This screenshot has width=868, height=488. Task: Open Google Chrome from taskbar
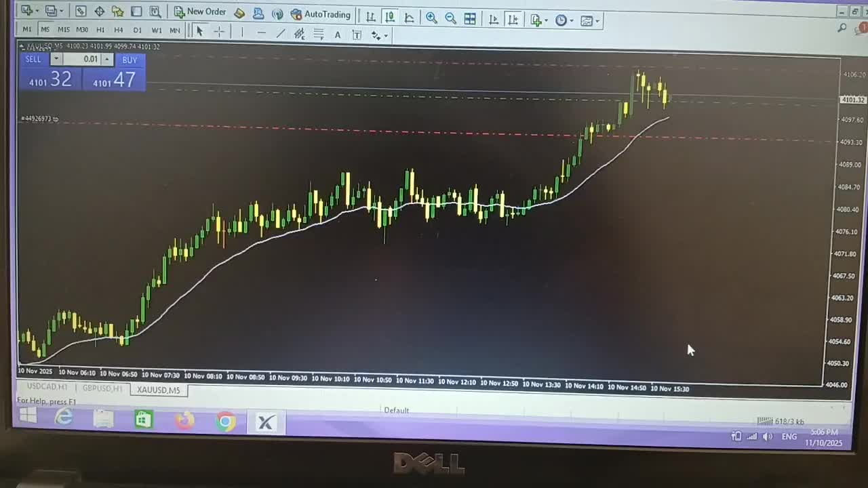coord(226,422)
